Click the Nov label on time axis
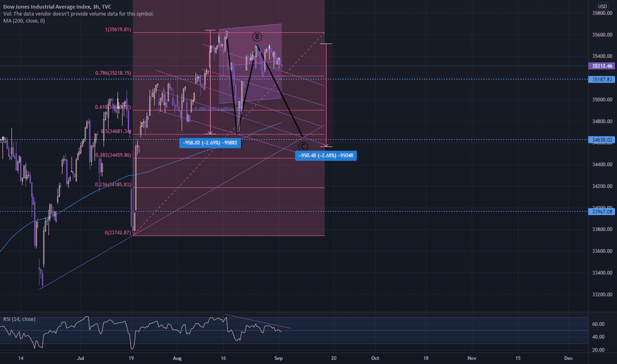The width and height of the screenshot is (617, 364). point(472,359)
